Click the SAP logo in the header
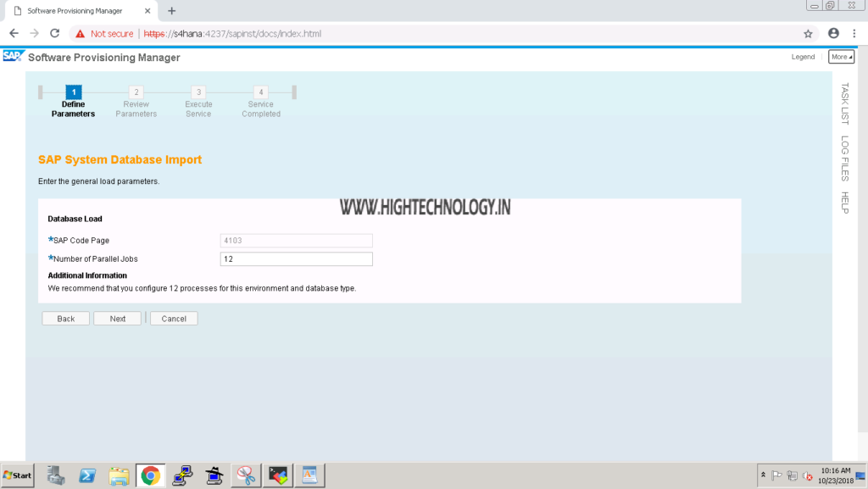Viewport: 868px width, 489px height. click(x=13, y=57)
